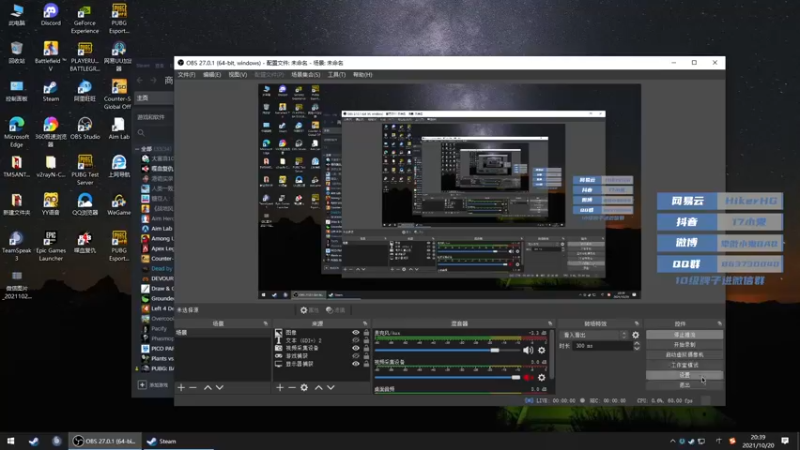The height and width of the screenshot is (450, 800).
Task: Open Epic Games Launcher desktop icon
Action: [51, 246]
